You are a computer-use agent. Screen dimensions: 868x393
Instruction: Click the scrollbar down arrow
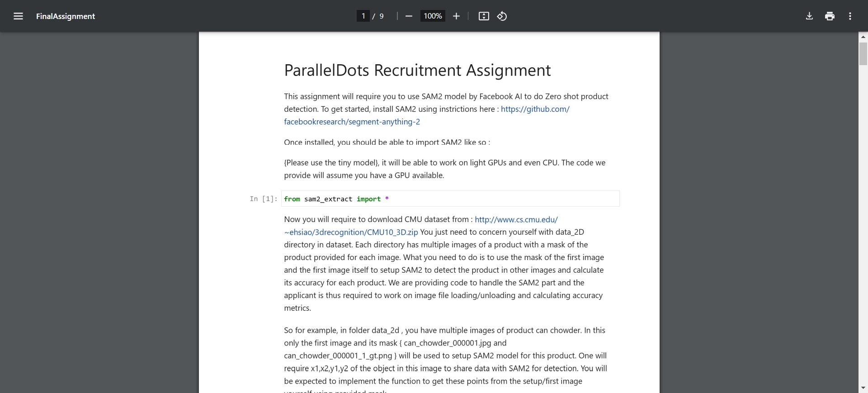click(x=863, y=388)
